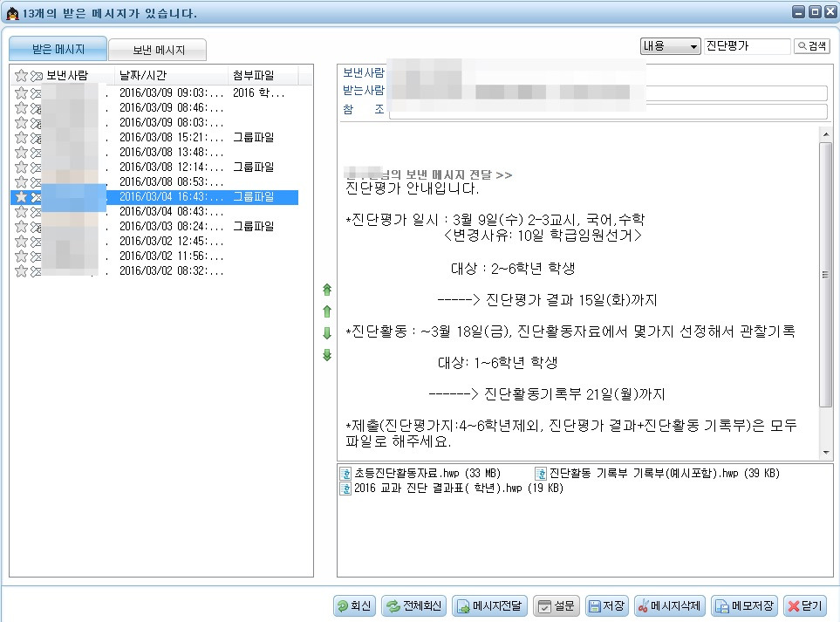
Task: Click the 전체회신 reply-all button
Action: coord(414,606)
